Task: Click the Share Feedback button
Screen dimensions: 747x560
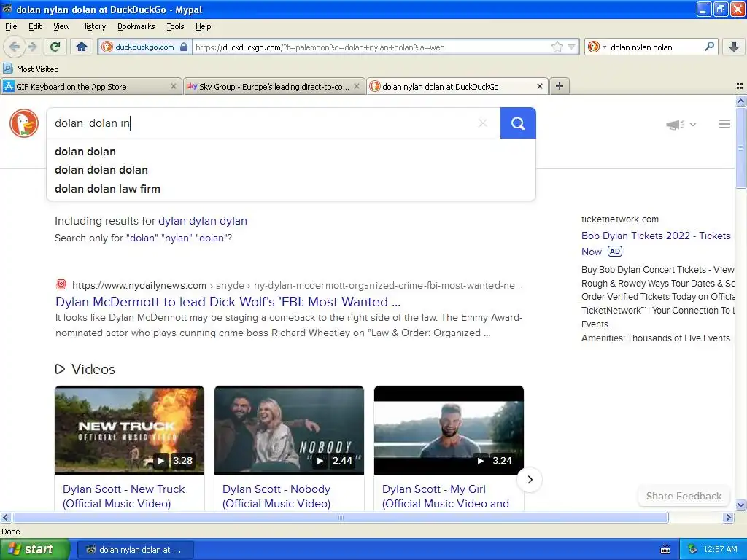Action: [684, 496]
